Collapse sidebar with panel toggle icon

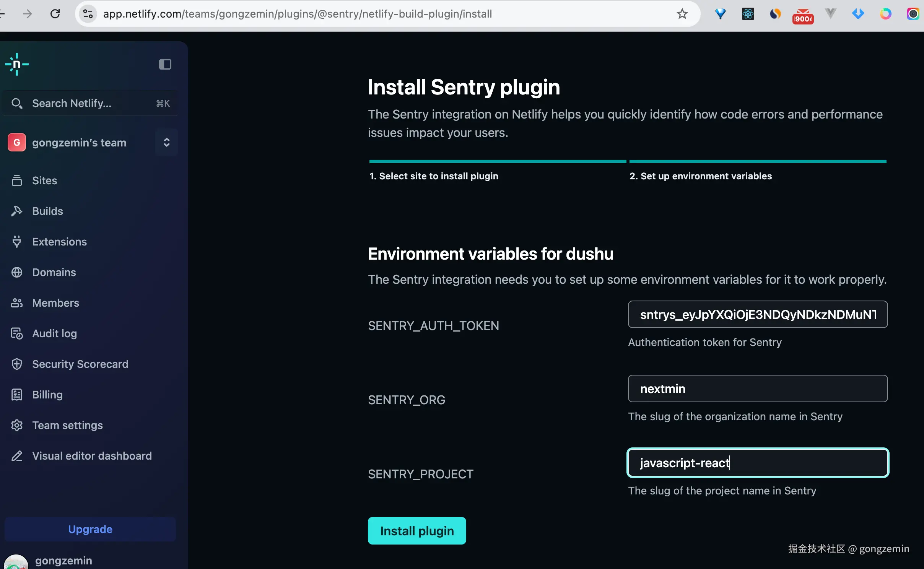(x=165, y=64)
